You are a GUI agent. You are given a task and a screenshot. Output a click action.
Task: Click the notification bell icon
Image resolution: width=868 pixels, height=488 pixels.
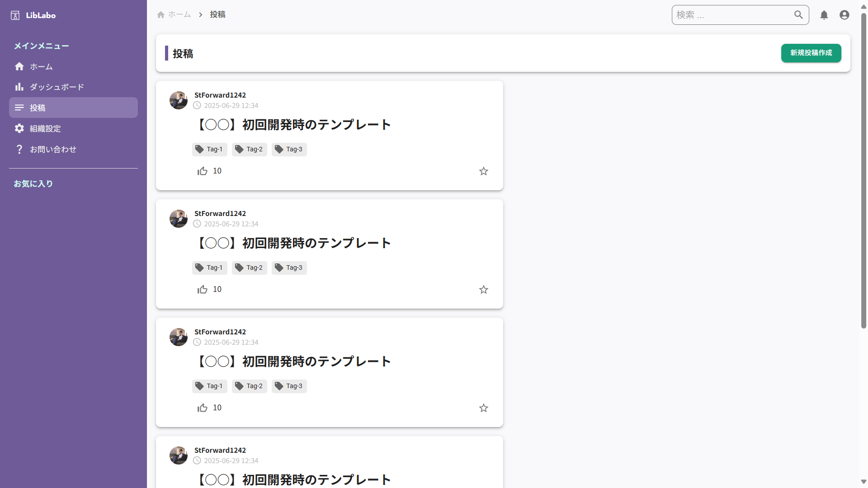point(824,15)
